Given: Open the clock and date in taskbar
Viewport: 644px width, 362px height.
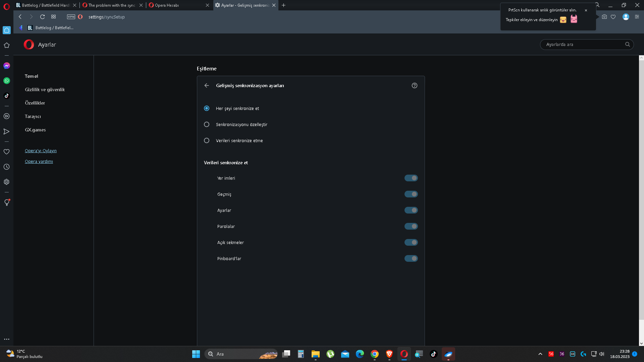Looking at the screenshot, I should click(x=620, y=354).
